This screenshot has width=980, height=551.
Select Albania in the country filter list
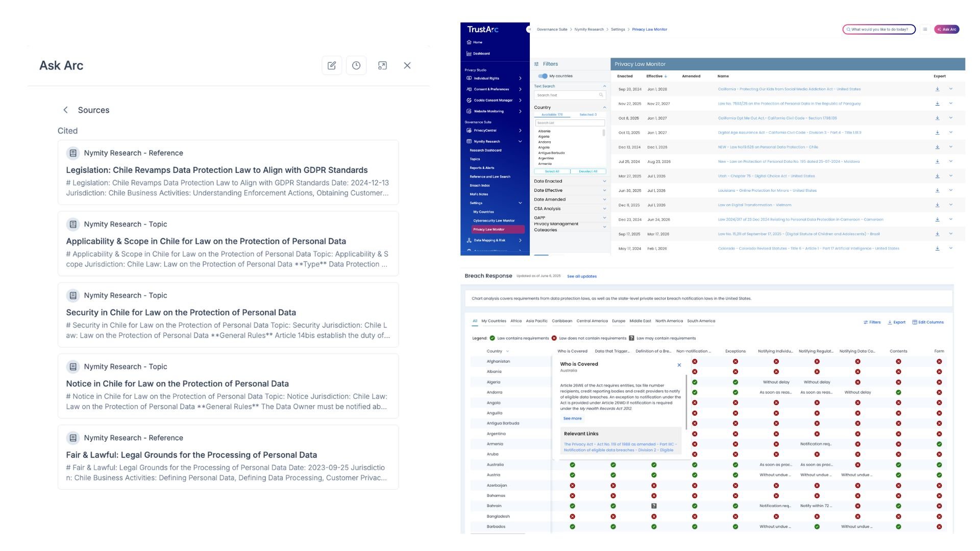coord(544,131)
